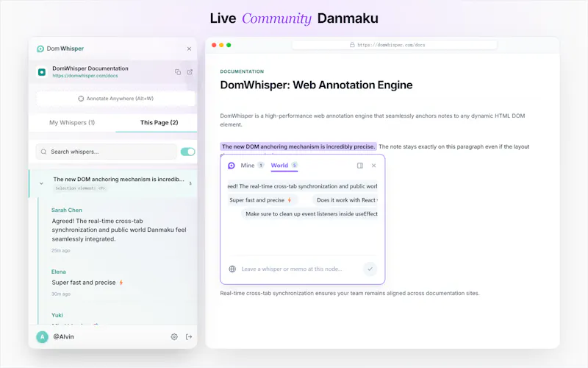Copy the documentation page link
This screenshot has width=588, height=368.
click(x=178, y=71)
